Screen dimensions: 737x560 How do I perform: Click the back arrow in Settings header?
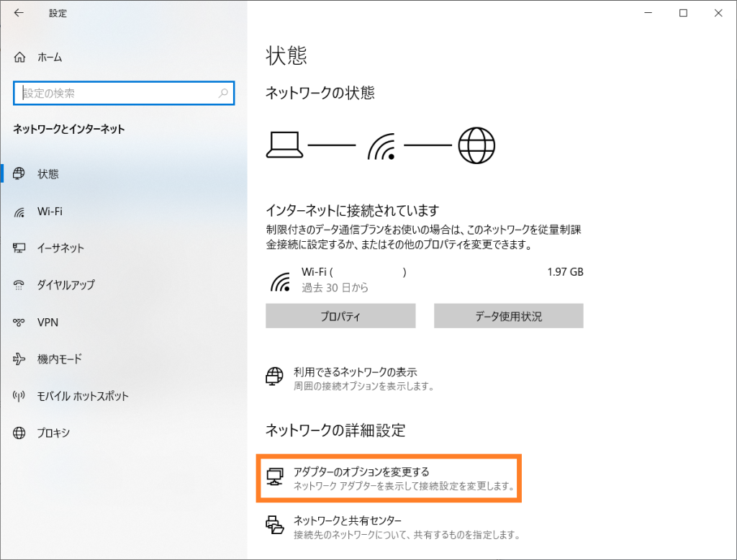pos(19,13)
